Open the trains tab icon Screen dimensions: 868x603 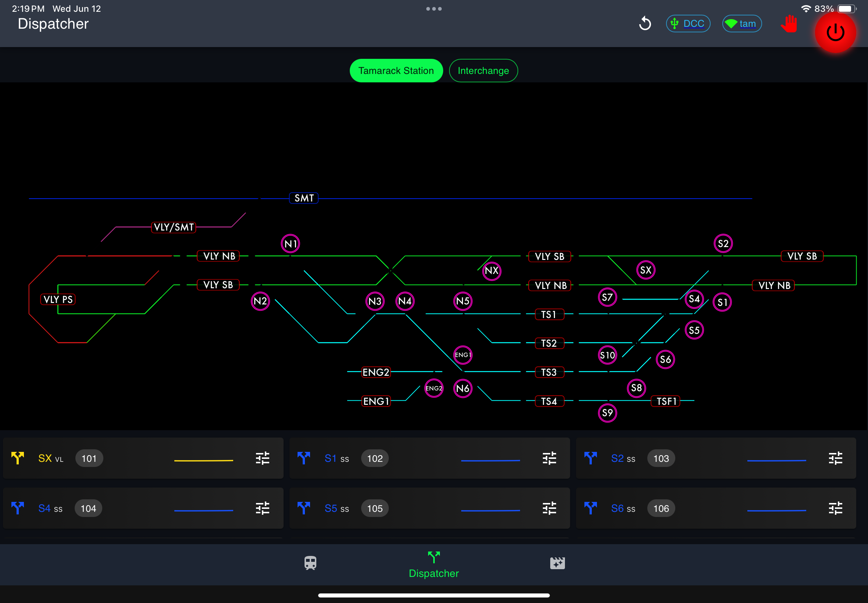pyautogui.click(x=310, y=563)
